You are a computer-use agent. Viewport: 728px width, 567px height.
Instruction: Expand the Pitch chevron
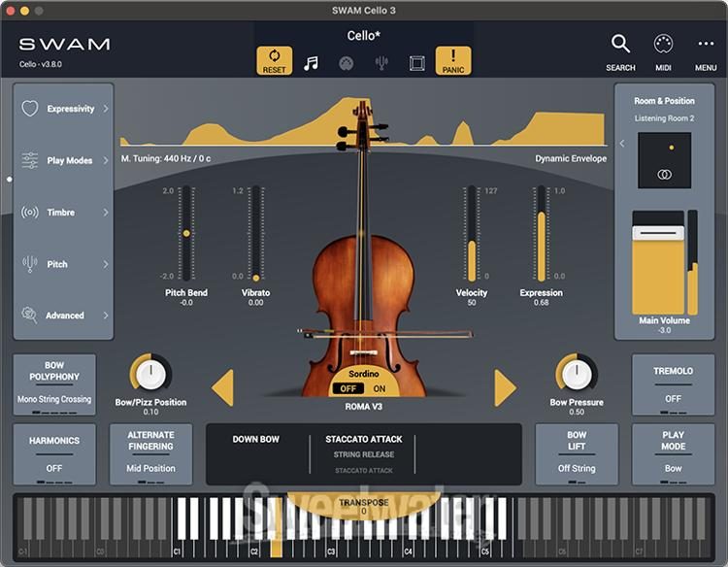click(x=106, y=264)
